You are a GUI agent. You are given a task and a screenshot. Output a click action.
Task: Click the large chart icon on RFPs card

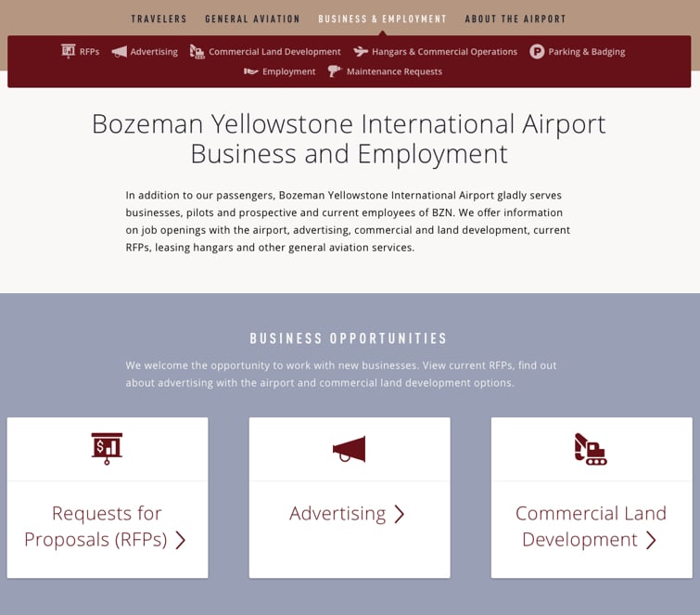pos(107,449)
